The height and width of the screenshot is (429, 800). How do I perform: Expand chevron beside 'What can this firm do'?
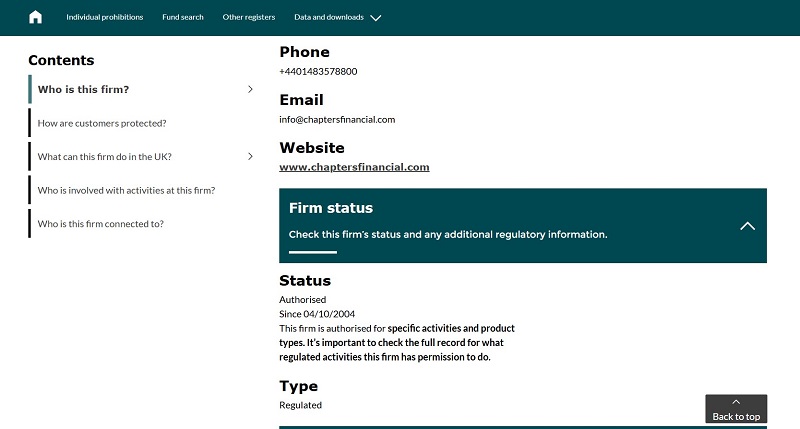coord(250,157)
